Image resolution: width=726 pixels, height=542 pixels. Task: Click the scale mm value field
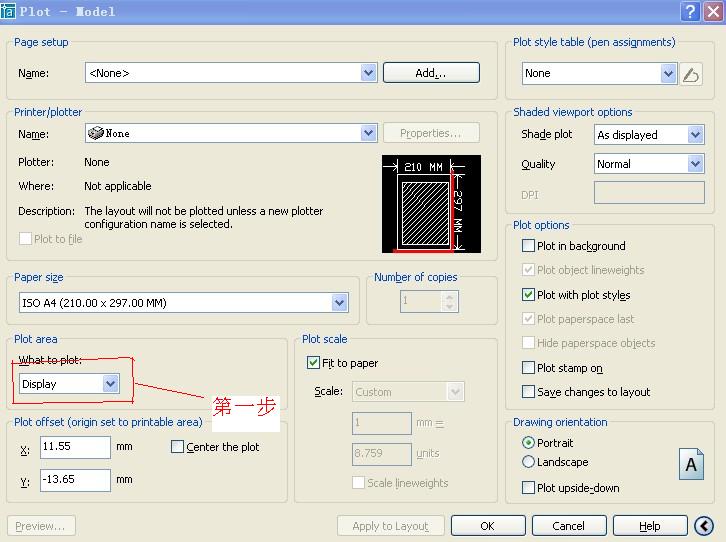[x=382, y=423]
